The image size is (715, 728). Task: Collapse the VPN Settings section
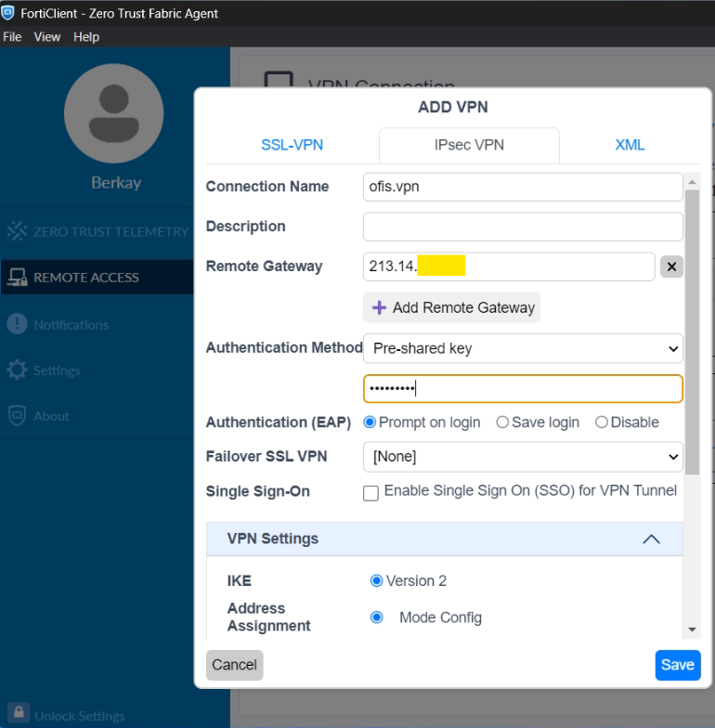pyautogui.click(x=651, y=539)
